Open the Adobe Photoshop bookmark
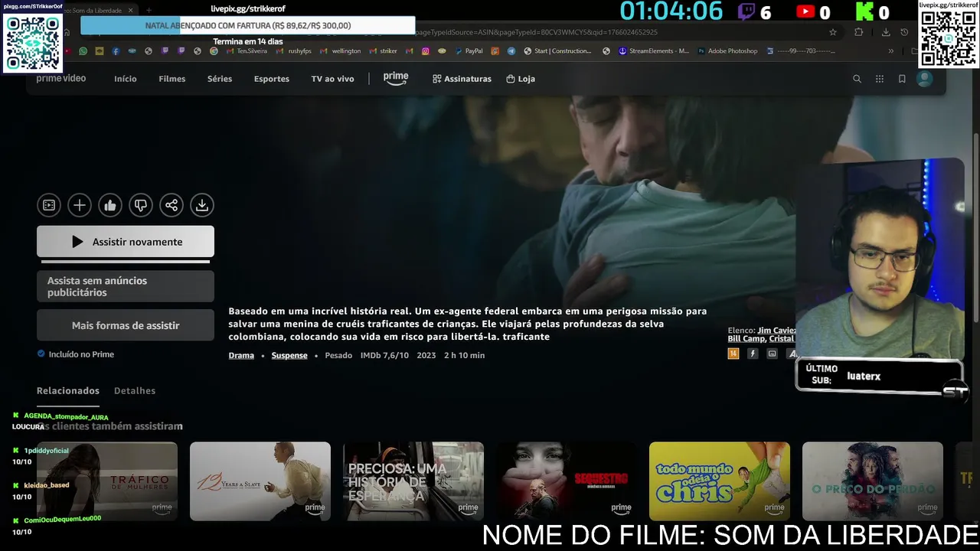Image resolution: width=980 pixels, height=551 pixels. pos(727,51)
